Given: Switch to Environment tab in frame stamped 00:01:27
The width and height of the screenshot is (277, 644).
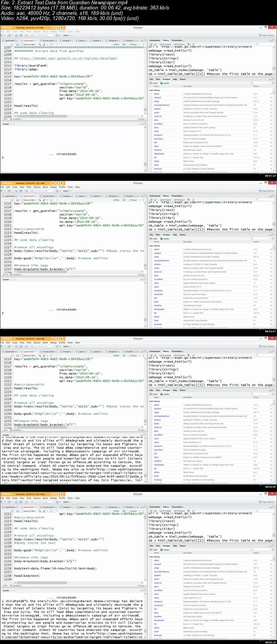Looking at the screenshot, I should point(155,40).
